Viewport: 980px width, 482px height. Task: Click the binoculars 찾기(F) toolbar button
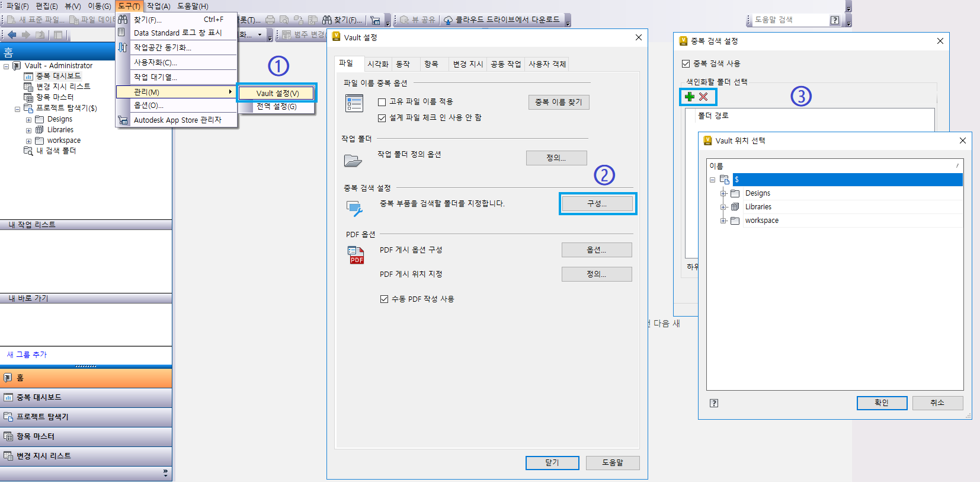click(x=342, y=20)
